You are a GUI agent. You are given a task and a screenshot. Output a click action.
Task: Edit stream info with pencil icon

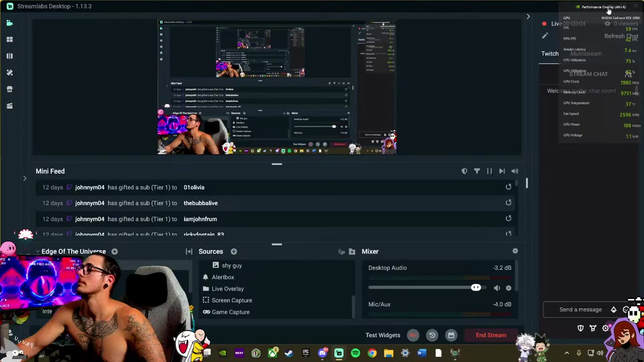point(545,36)
